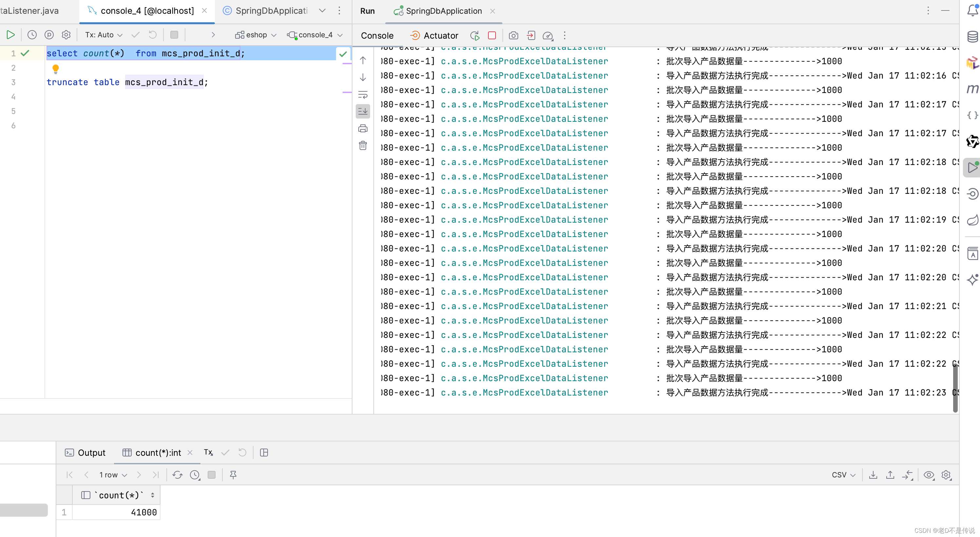
Task: Open the CSV export format dropdown
Action: coord(843,475)
